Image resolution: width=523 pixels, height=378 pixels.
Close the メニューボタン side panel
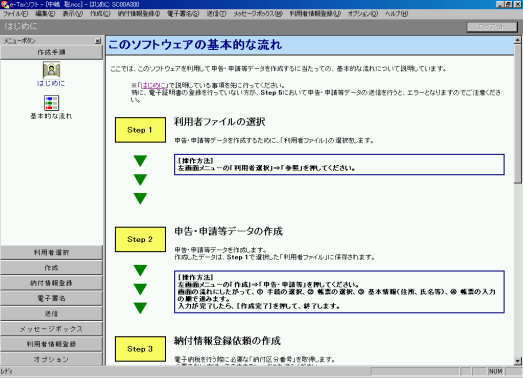[x=98, y=41]
